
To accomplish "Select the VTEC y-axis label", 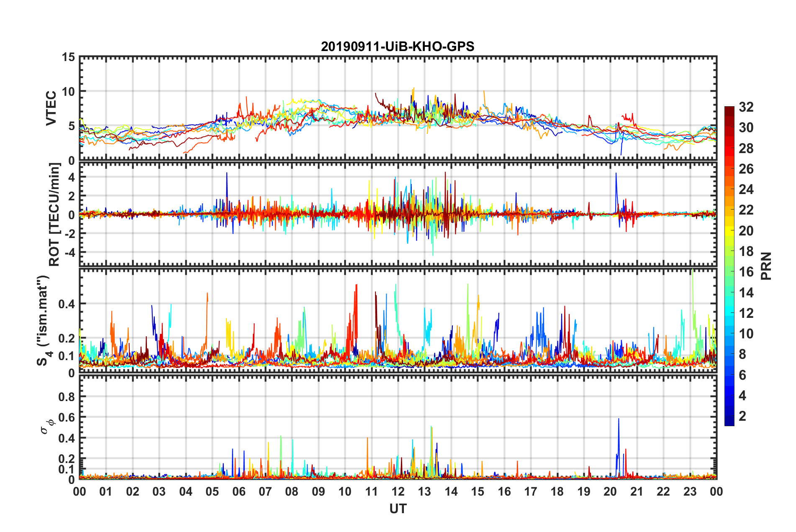I will coord(51,108).
